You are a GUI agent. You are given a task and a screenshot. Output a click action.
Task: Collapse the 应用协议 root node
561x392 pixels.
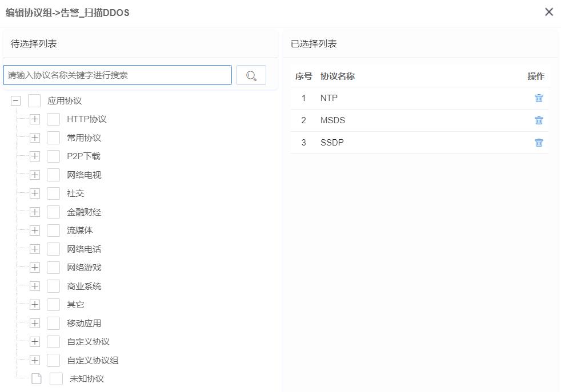[x=16, y=101]
